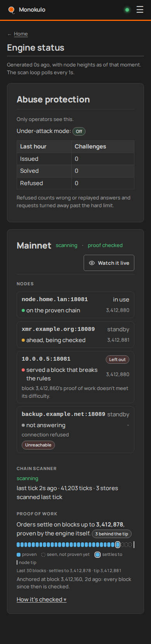Click green dot beside on the proven chain
Viewport: 151px width, 644px height.
[23, 310]
